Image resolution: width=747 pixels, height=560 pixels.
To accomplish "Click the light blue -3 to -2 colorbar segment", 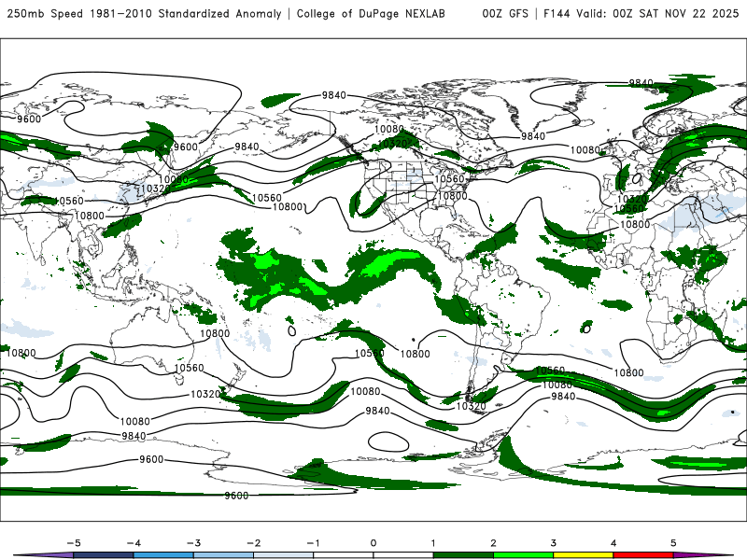I will [223, 555].
